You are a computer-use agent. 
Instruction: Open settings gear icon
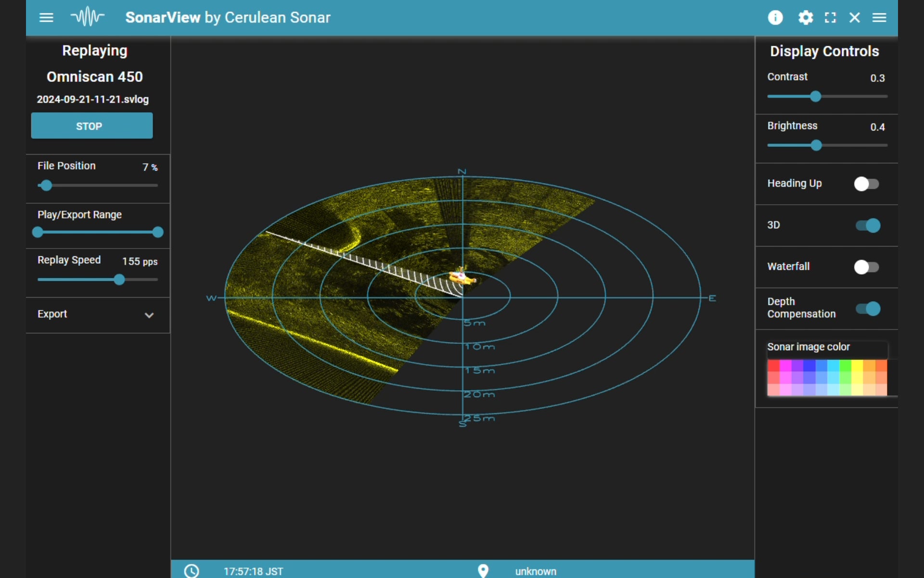tap(805, 18)
